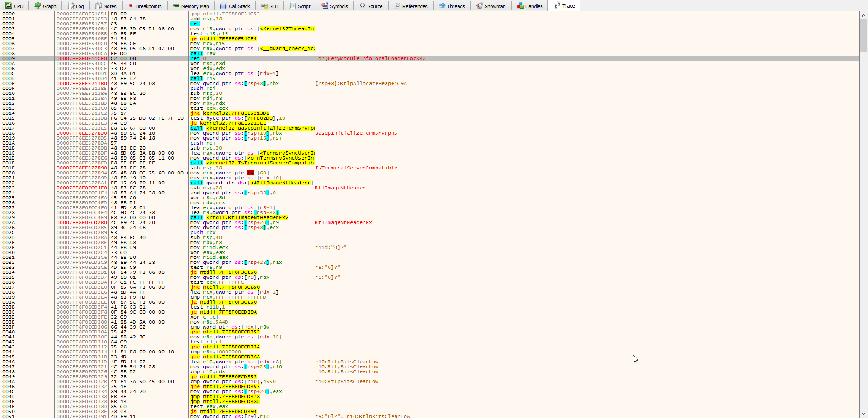The height and width of the screenshot is (418, 868).
Task: Click the Graph tab icon
Action: point(38,6)
